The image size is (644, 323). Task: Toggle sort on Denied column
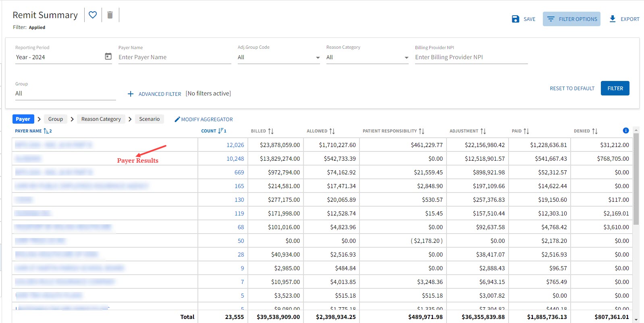pos(595,131)
